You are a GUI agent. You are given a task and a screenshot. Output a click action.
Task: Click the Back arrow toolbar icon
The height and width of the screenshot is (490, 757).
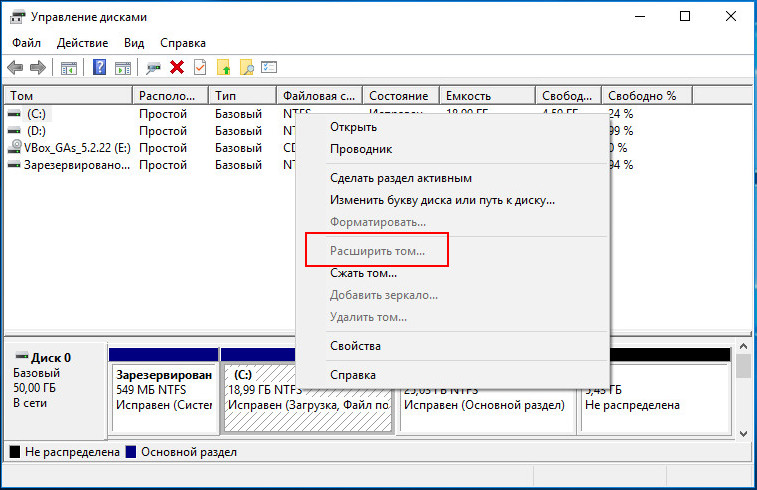[15, 68]
